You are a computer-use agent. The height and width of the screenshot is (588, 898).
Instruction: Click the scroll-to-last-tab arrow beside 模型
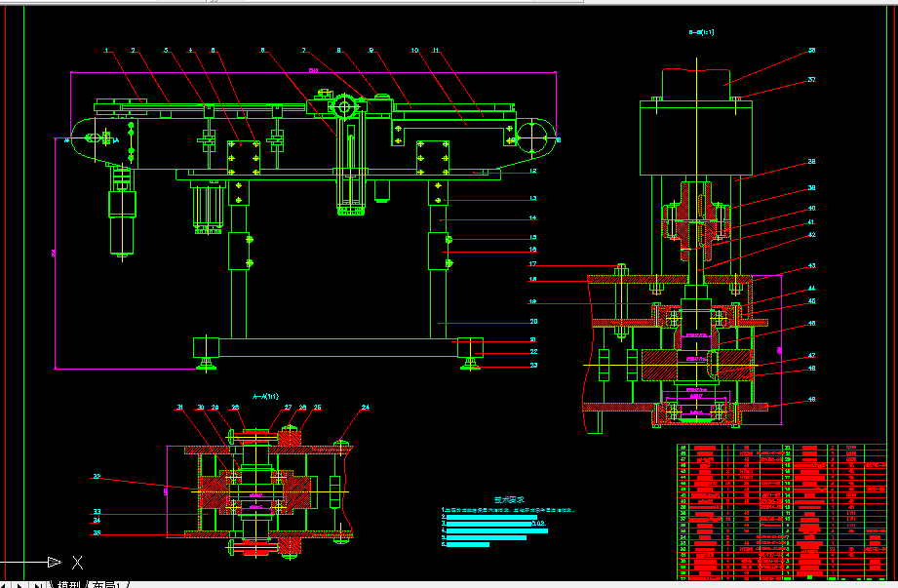(38, 585)
